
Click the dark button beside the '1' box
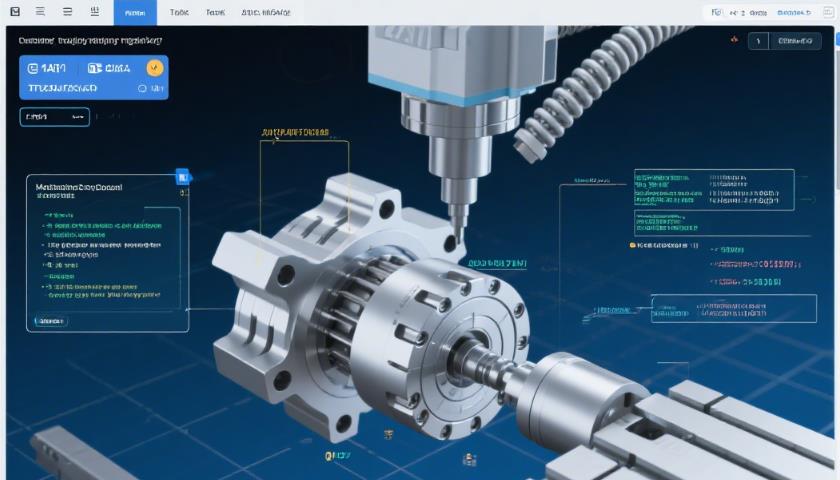tap(795, 41)
